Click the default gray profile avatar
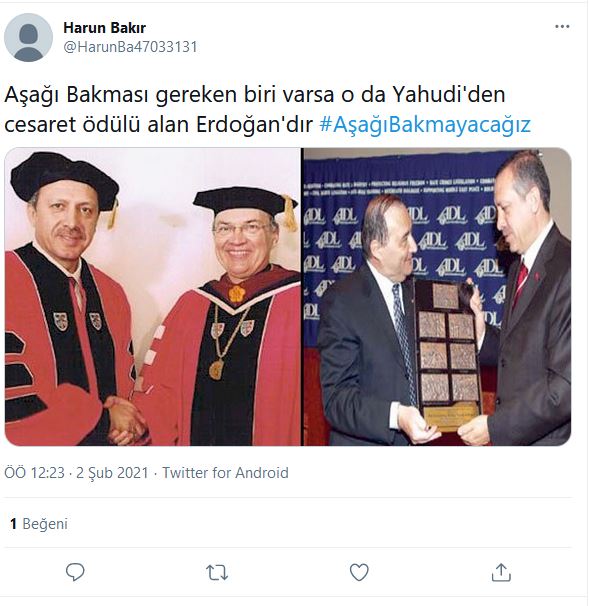Screen dimensions: 589x606 28,37
